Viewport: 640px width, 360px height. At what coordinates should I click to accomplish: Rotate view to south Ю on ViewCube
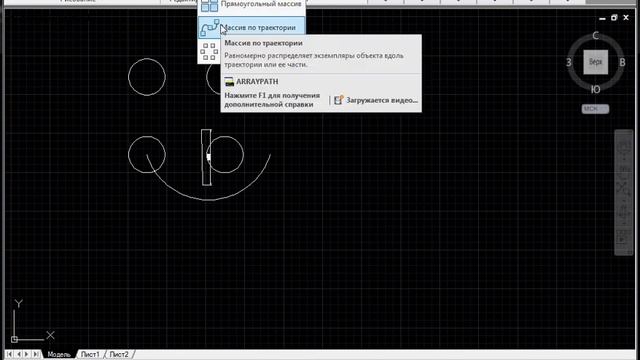click(x=596, y=89)
